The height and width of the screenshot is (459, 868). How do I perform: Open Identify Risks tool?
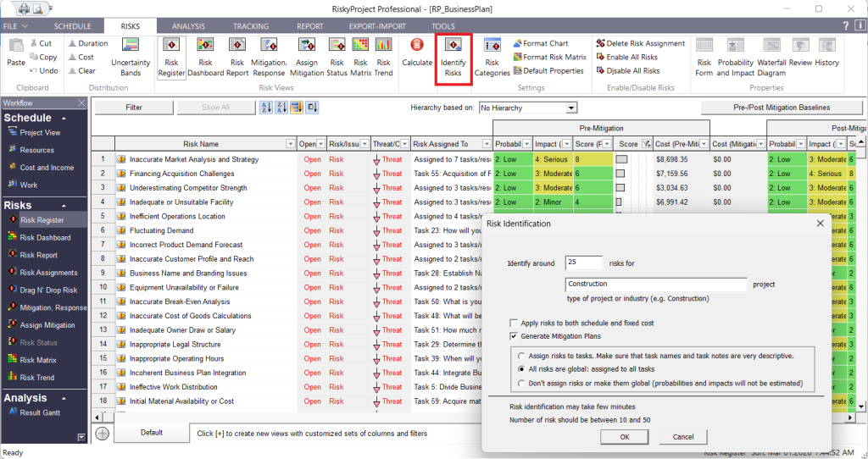tap(453, 58)
